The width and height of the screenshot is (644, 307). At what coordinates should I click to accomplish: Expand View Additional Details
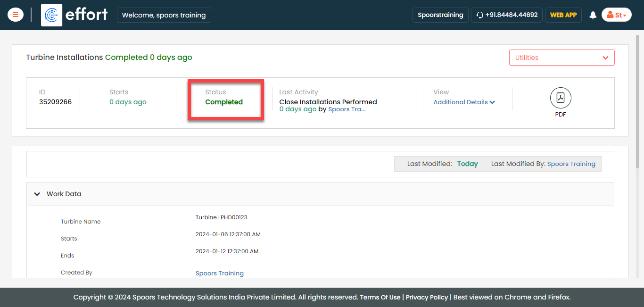pos(464,102)
